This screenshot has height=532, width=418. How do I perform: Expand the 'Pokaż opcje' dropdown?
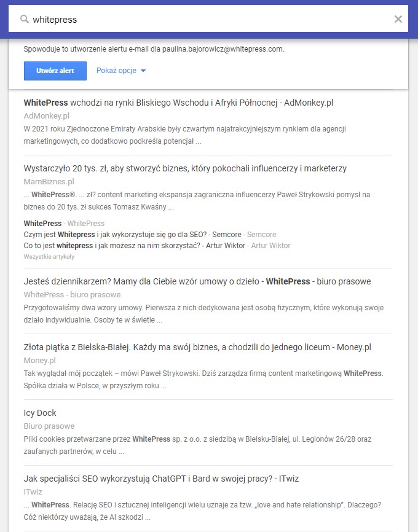click(121, 71)
